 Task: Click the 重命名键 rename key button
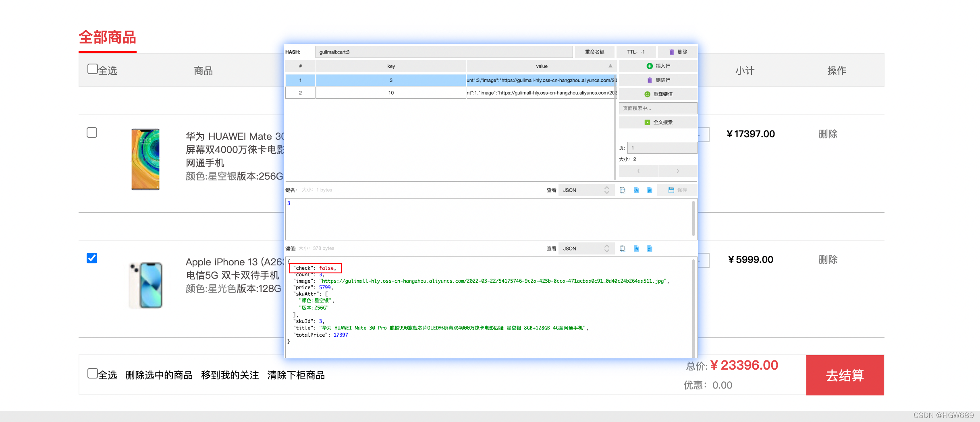pos(594,52)
